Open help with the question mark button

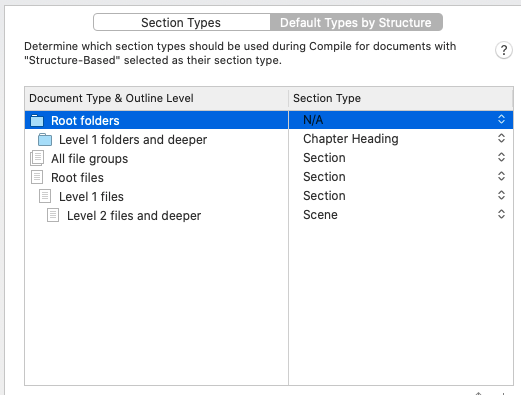pos(504,50)
